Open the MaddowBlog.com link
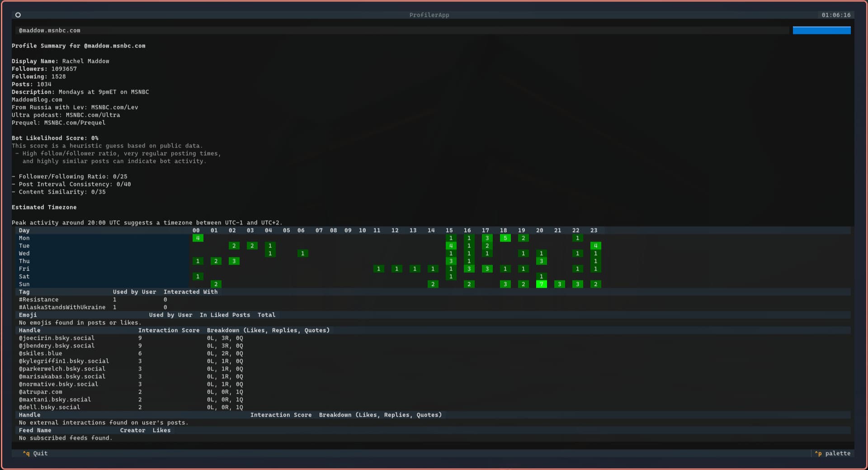Image resolution: width=868 pixels, height=470 pixels. [x=38, y=100]
